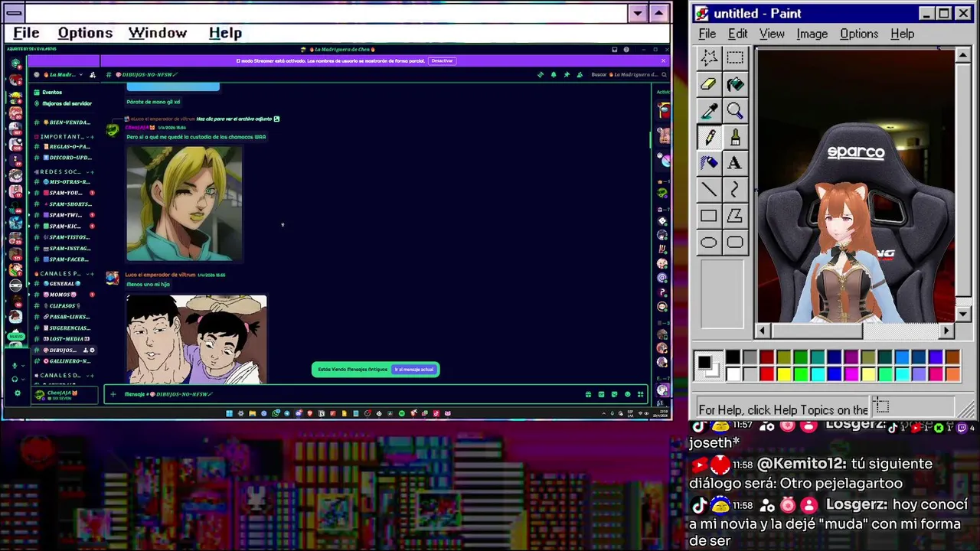Screen dimensions: 980x551
Task: Open the Paint View menu
Action: [772, 34]
